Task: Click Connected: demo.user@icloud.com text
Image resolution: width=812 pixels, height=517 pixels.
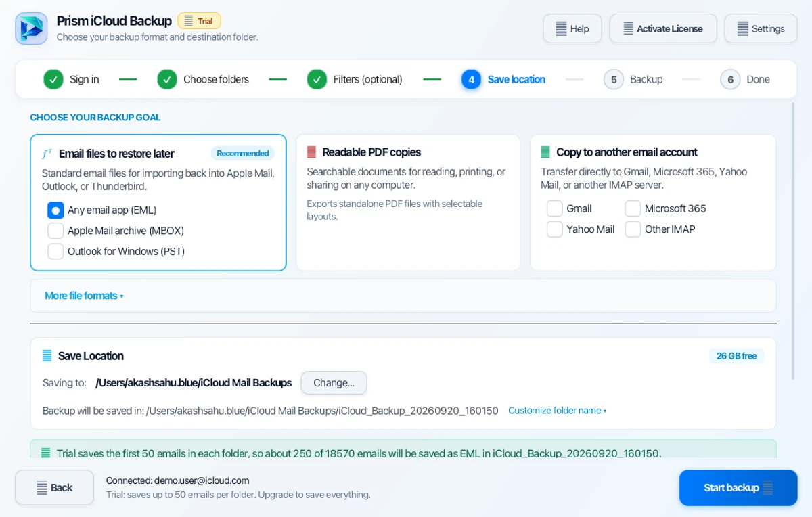Action: 178,480
